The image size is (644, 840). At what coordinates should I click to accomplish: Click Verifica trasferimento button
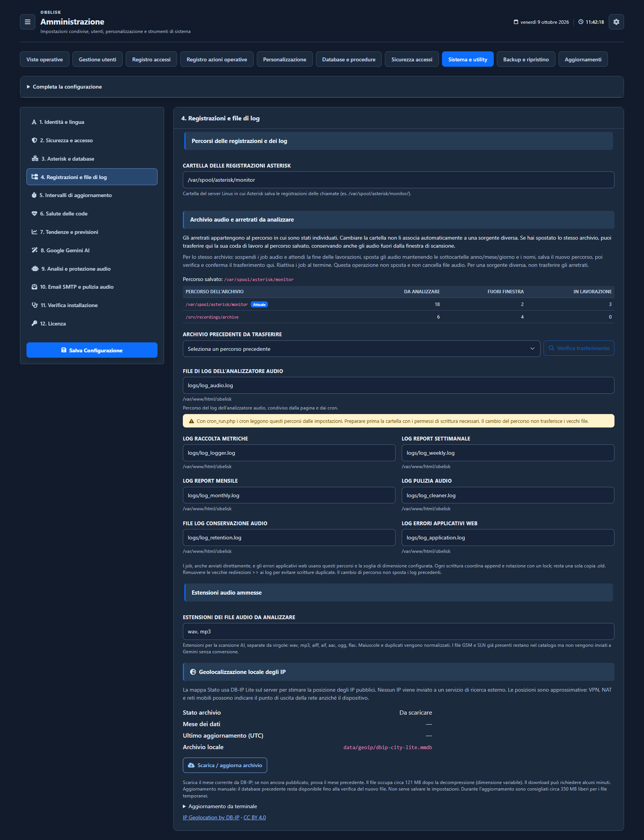tap(579, 348)
